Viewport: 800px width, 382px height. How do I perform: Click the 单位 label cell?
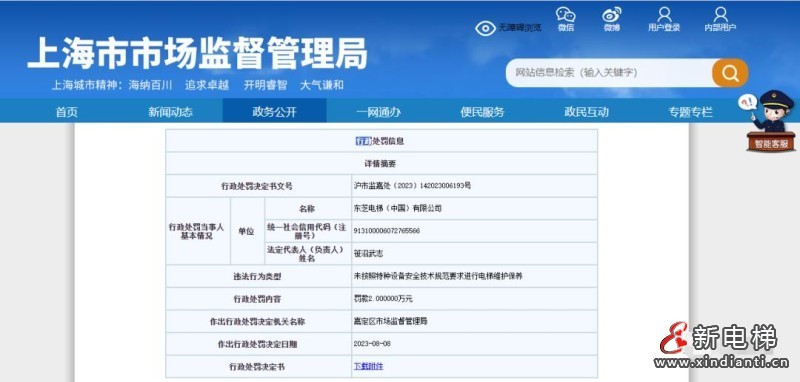pyautogui.click(x=247, y=231)
